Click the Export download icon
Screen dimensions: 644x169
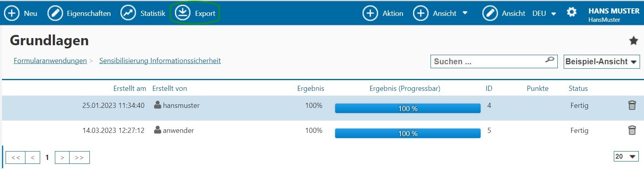tap(182, 13)
